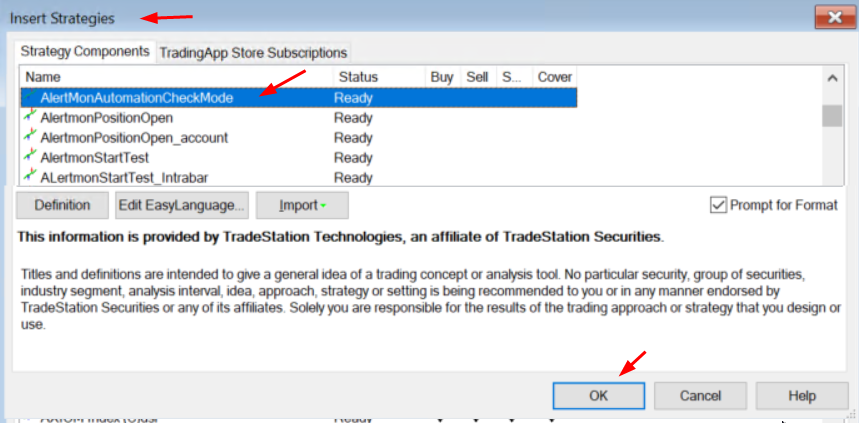859x423 pixels.
Task: Open TradingApp Store Subscriptions tab
Action: [253, 53]
